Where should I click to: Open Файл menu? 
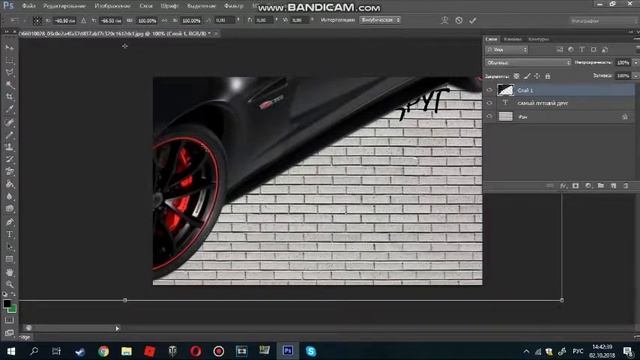click(x=29, y=6)
